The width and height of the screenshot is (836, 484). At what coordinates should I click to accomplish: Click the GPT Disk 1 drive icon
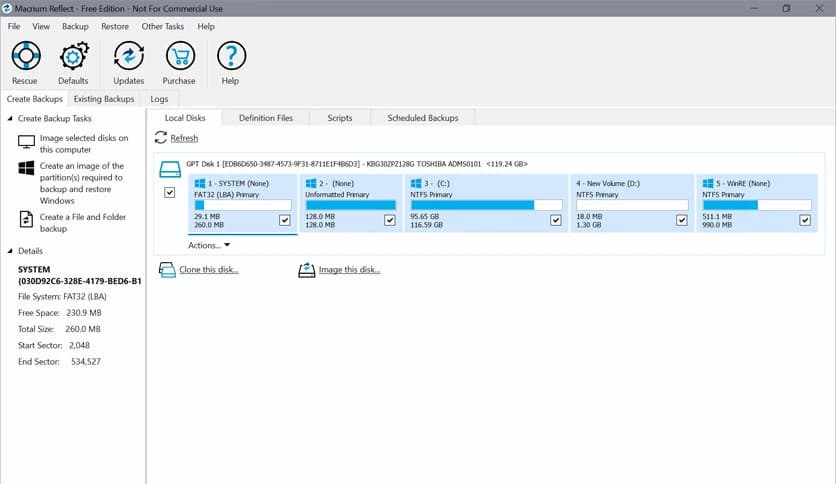(170, 170)
